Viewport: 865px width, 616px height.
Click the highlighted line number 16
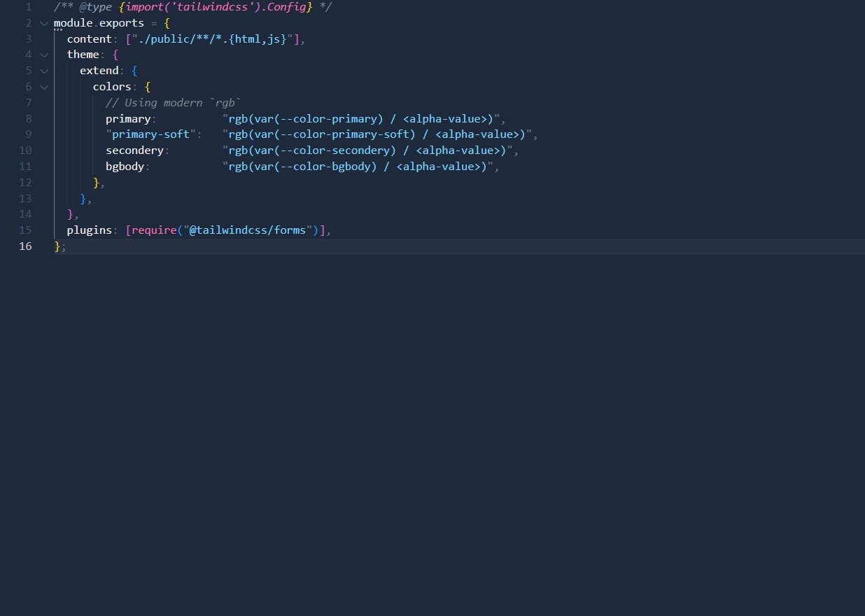25,246
